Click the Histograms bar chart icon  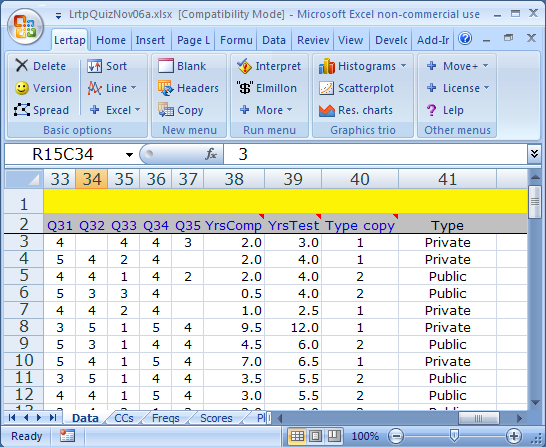[x=327, y=66]
